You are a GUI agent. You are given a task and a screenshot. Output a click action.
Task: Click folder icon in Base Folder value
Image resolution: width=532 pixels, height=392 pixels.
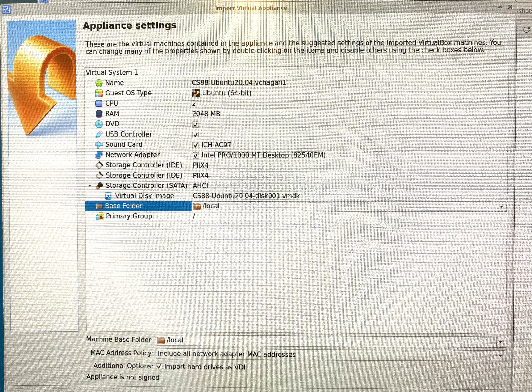tap(197, 206)
